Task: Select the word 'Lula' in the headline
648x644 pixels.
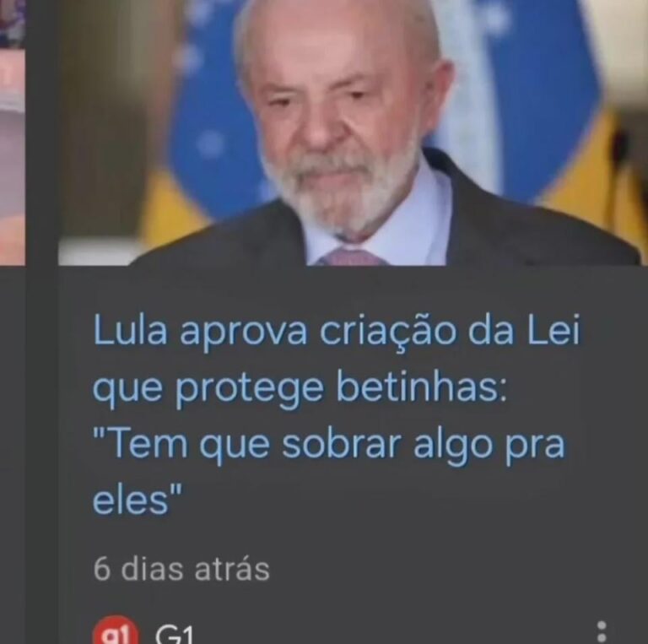Action: click(x=129, y=330)
